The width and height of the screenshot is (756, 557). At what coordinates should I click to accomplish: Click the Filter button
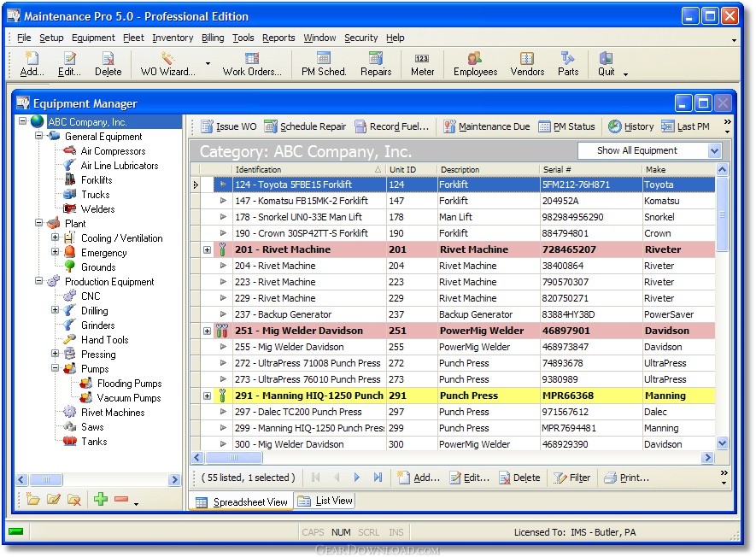pyautogui.click(x=571, y=478)
